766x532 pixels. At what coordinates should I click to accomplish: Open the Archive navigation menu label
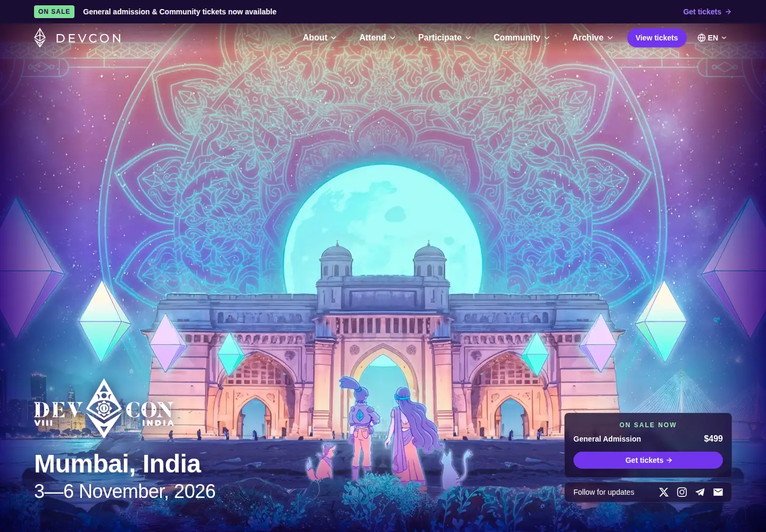588,38
